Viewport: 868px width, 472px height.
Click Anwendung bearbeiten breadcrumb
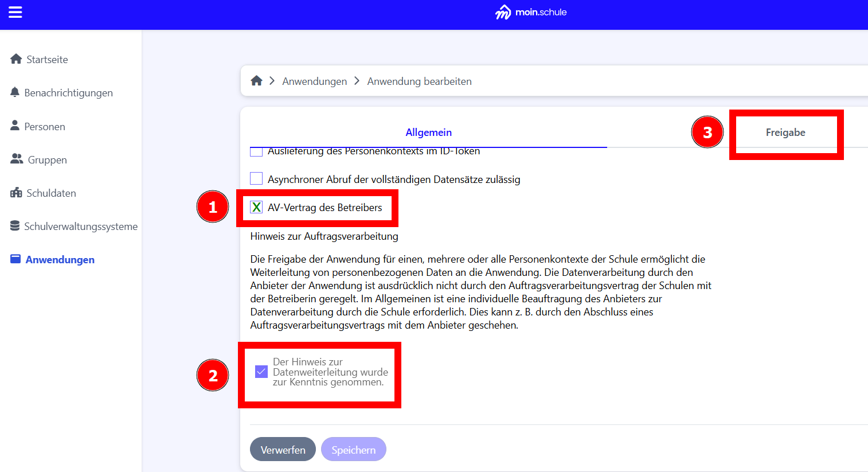tap(420, 81)
